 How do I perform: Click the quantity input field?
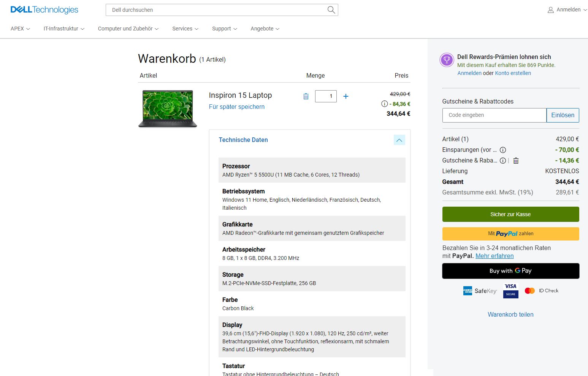tap(326, 96)
